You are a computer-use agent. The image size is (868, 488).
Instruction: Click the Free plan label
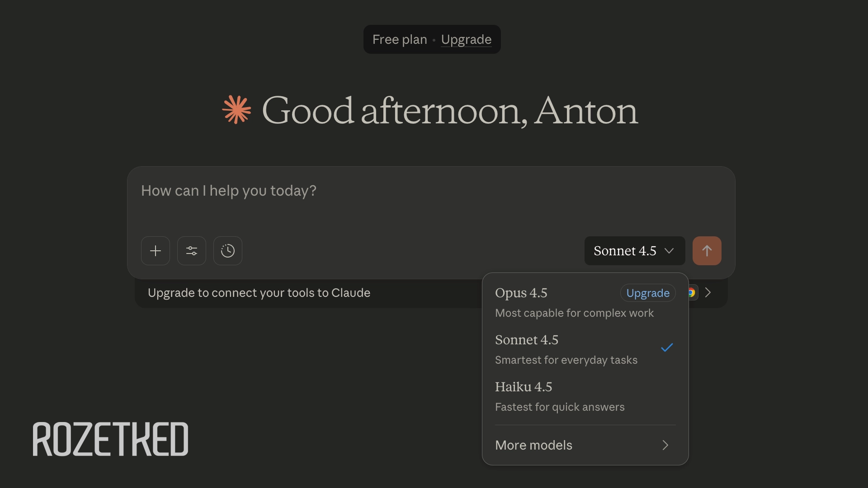point(400,40)
